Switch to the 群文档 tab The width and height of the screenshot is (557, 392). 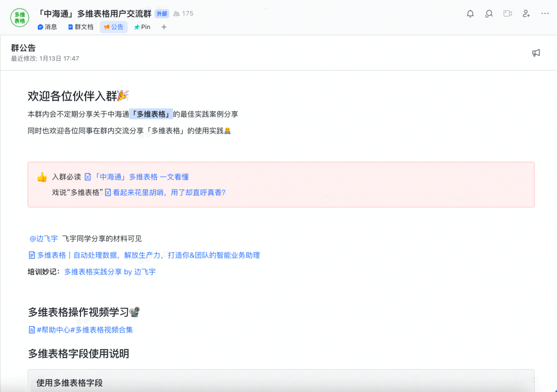[x=80, y=27]
